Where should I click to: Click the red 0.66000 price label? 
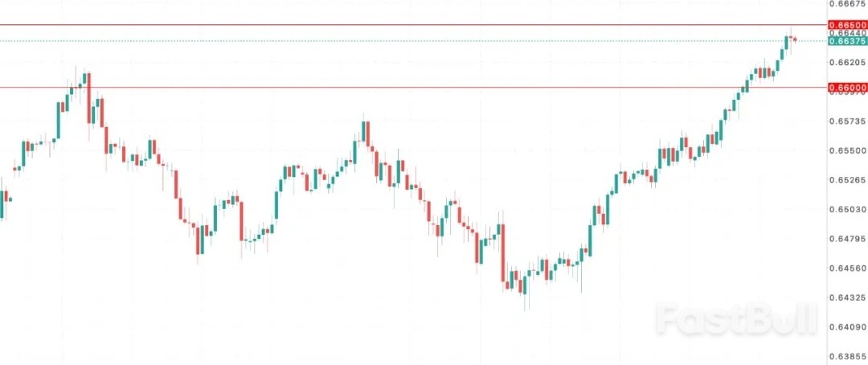point(846,87)
